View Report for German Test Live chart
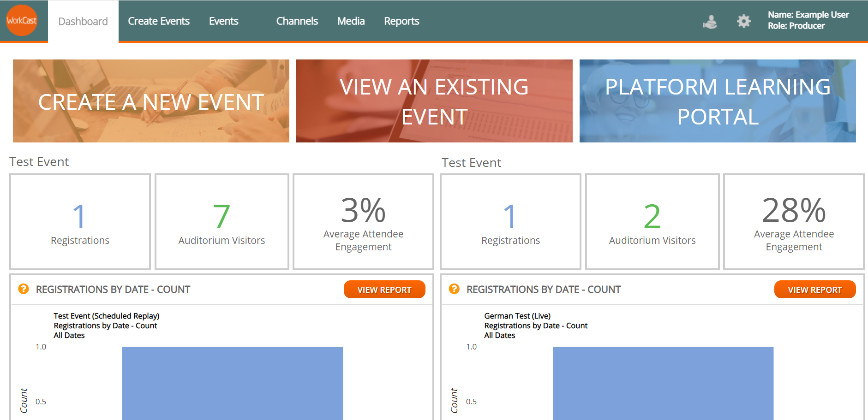The height and width of the screenshot is (420, 868). (x=815, y=290)
